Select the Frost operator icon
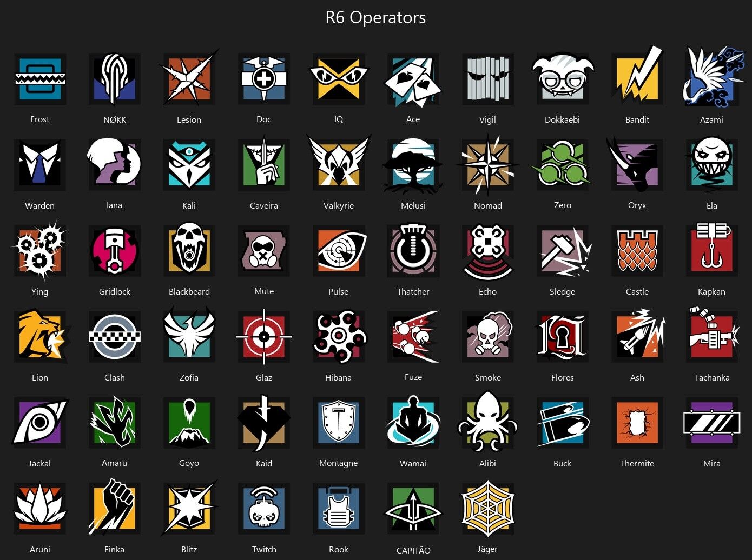Viewport: 752px width, 560px height. (x=40, y=79)
